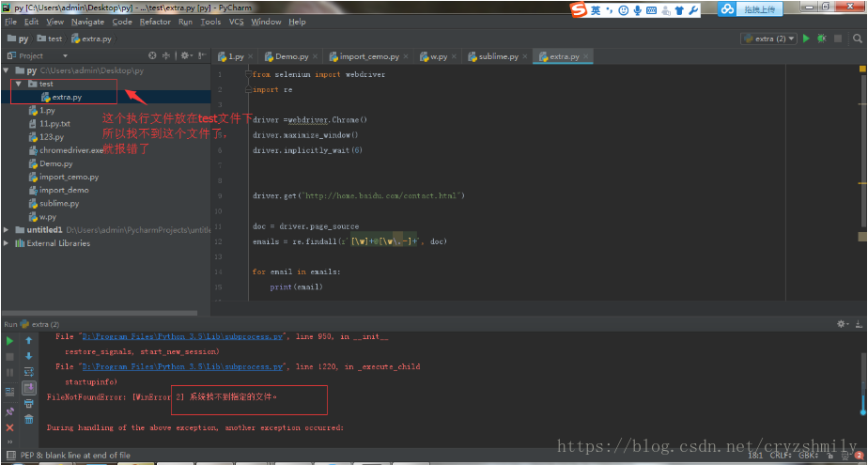Viewport: 868px width, 465px height.
Task: Toggle the pin tab icon in Run panel
Action: (x=9, y=411)
